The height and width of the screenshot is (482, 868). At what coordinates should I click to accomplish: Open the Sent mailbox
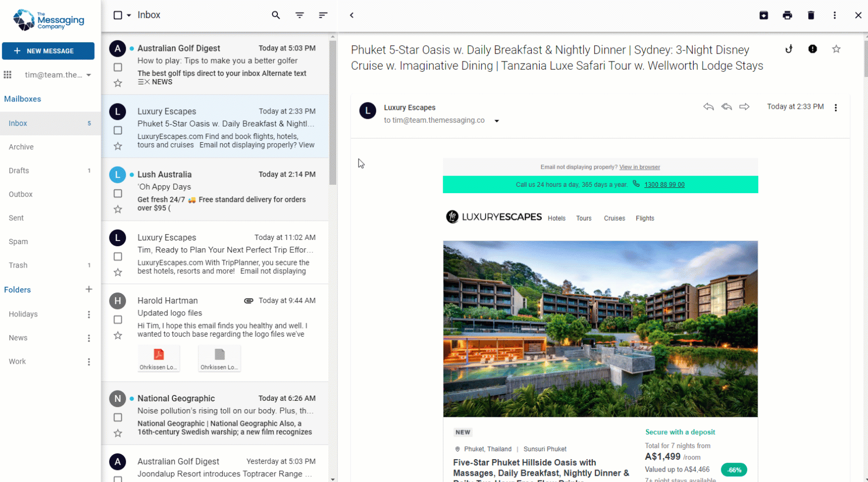50,218
